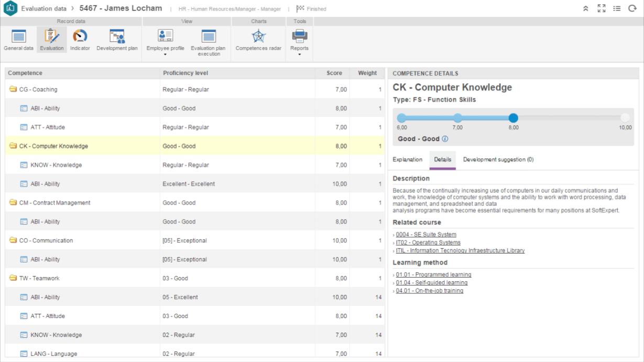Screen dimensions: 644x362
Task: Click the 7,00 slider point
Action: click(x=457, y=118)
